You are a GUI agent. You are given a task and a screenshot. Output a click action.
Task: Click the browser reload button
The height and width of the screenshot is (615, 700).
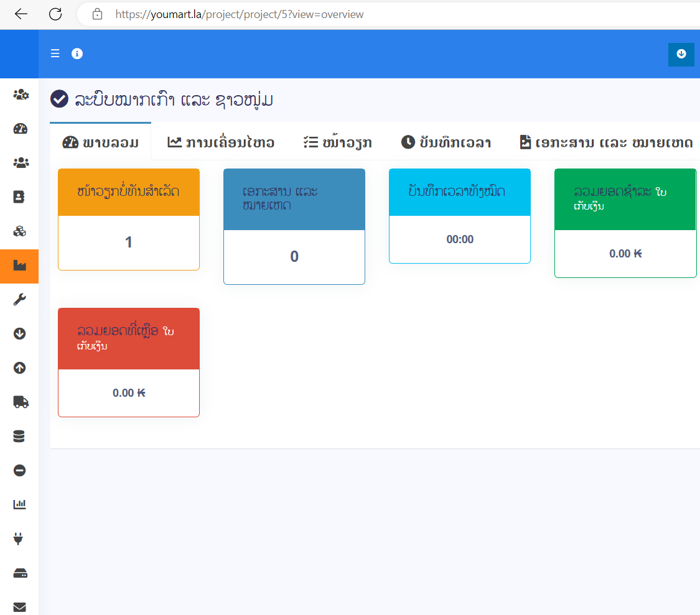(x=55, y=14)
